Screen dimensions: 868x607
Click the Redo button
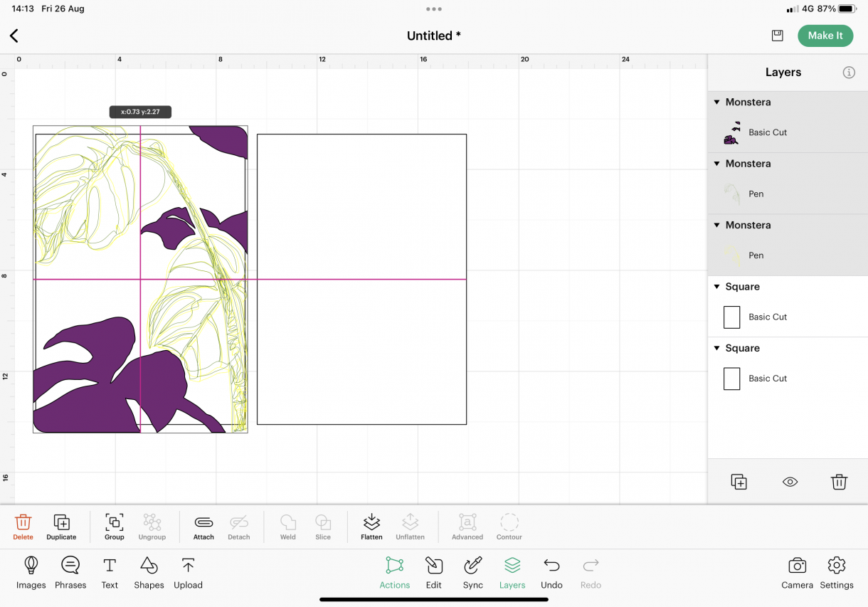pyautogui.click(x=591, y=574)
